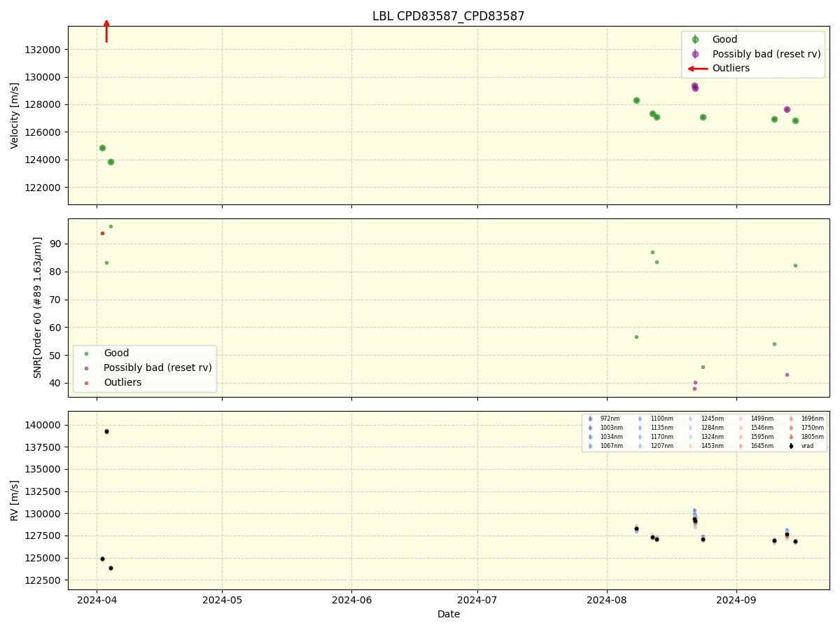Click the highest green SNR point near 96
840x630 pixels.
(x=111, y=226)
